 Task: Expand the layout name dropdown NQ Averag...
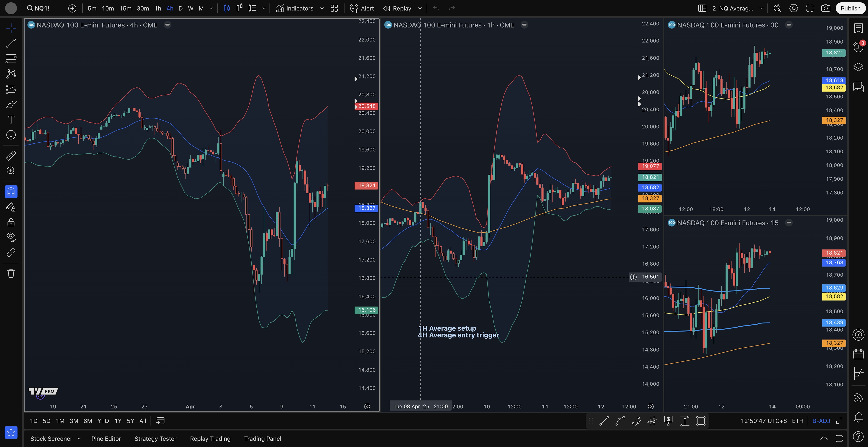pos(761,8)
